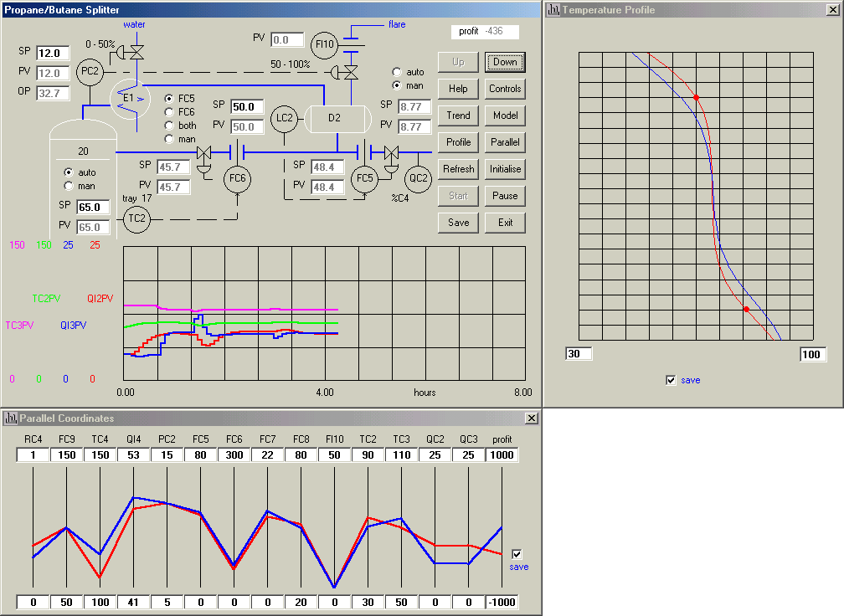Toggle save checkbox in Temperature Profile
This screenshot has width=844, height=616.
coord(670,380)
